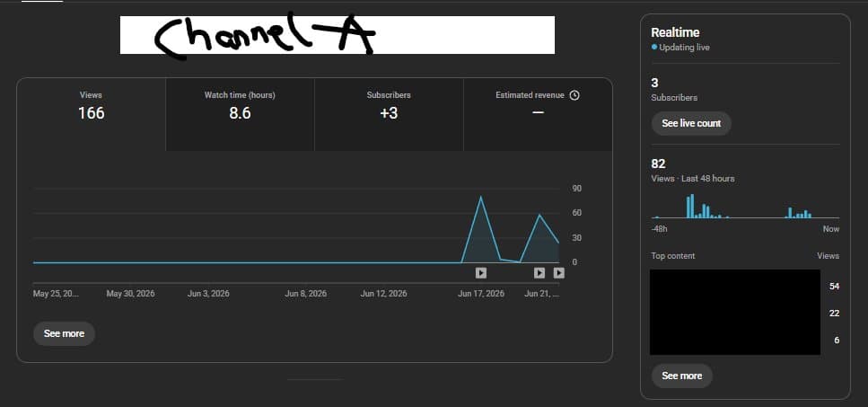The height and width of the screenshot is (407, 868).
Task: Click the Jun 8, 2026 date label
Action: click(305, 294)
